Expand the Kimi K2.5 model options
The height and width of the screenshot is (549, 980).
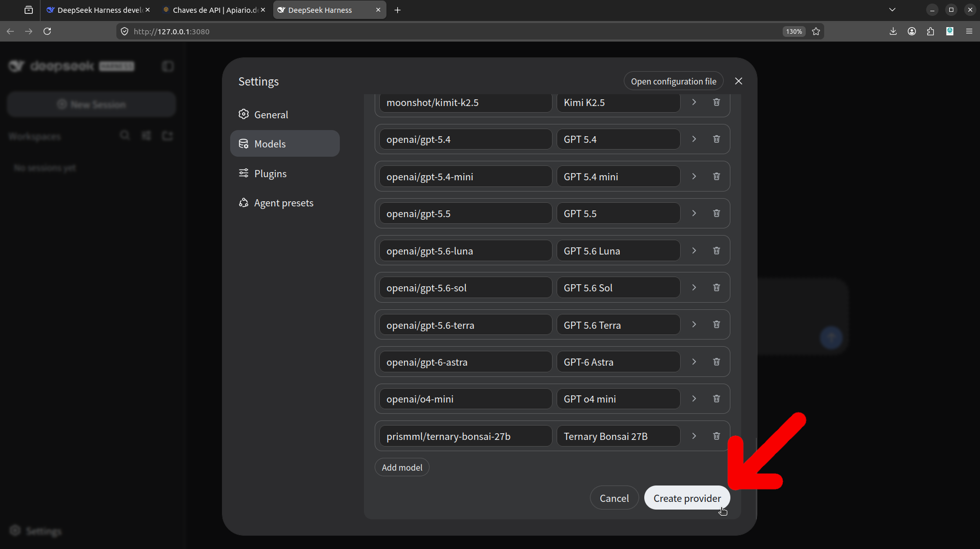(694, 102)
